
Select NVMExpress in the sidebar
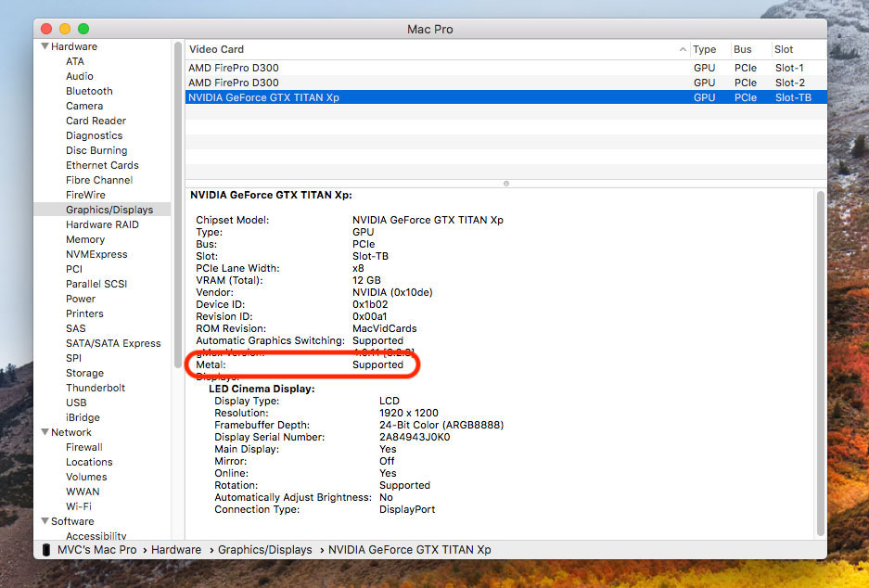click(96, 254)
